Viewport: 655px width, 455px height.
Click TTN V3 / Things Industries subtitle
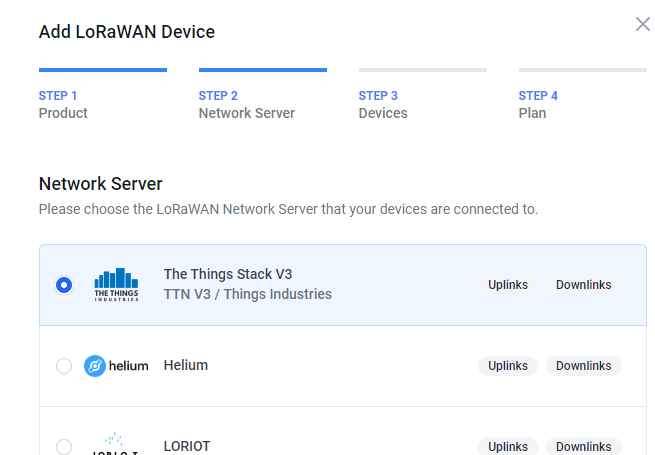pyautogui.click(x=248, y=294)
